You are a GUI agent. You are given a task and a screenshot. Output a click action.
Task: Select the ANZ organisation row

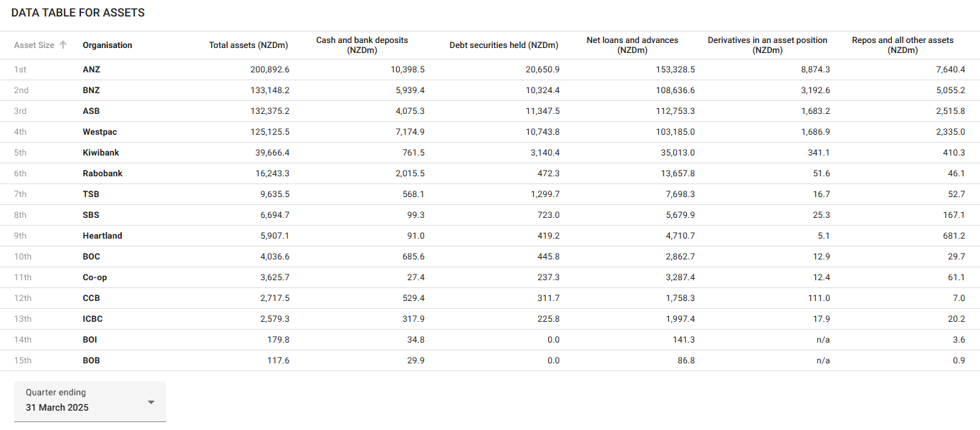[92, 70]
